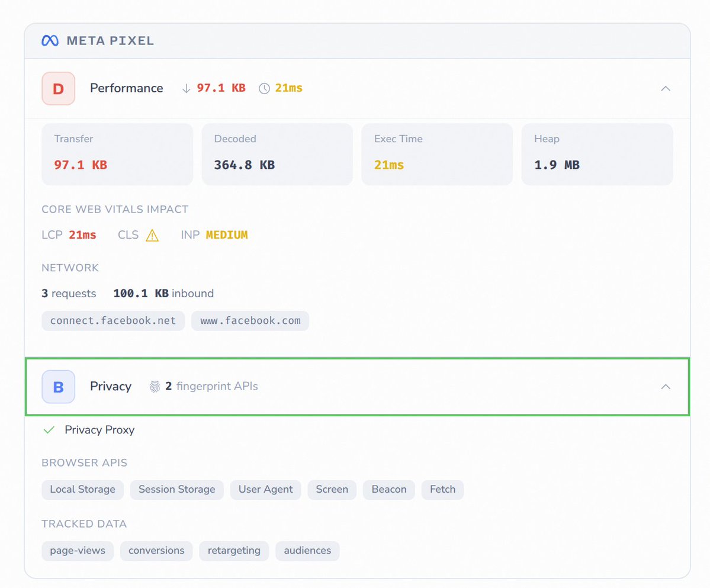Collapse the Privacy section chevron

click(x=665, y=387)
